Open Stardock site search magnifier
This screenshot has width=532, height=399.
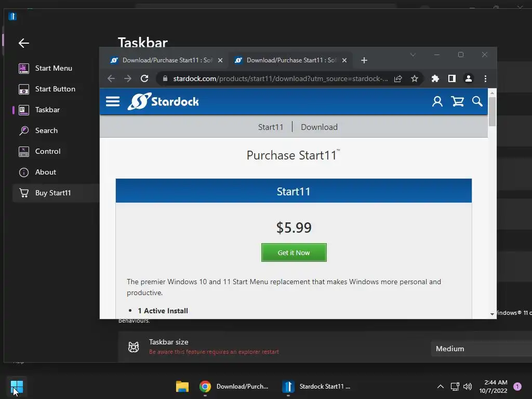click(477, 101)
